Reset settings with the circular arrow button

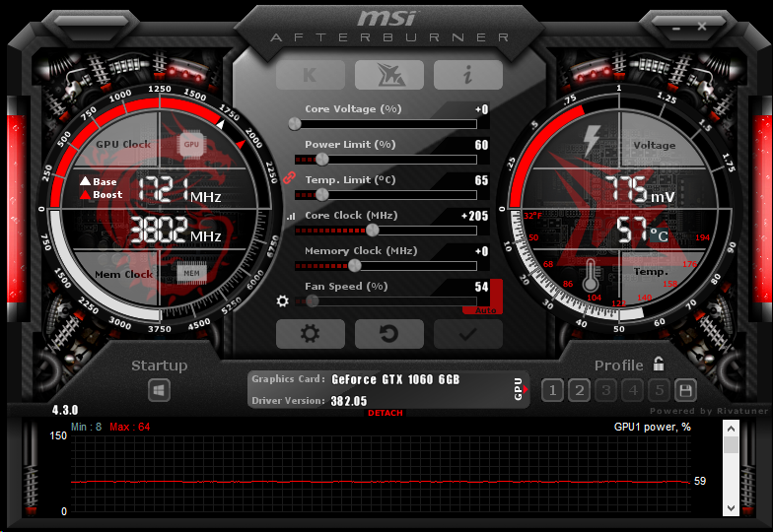click(388, 334)
